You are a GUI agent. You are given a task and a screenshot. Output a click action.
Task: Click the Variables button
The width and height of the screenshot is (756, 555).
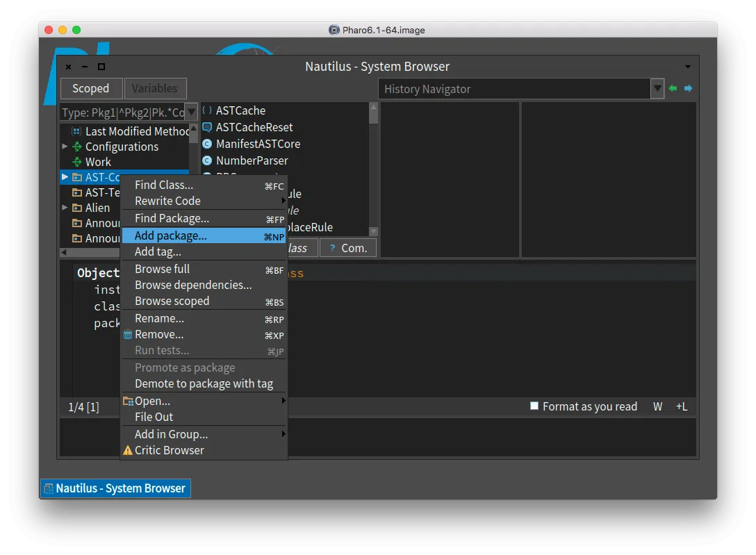click(155, 89)
